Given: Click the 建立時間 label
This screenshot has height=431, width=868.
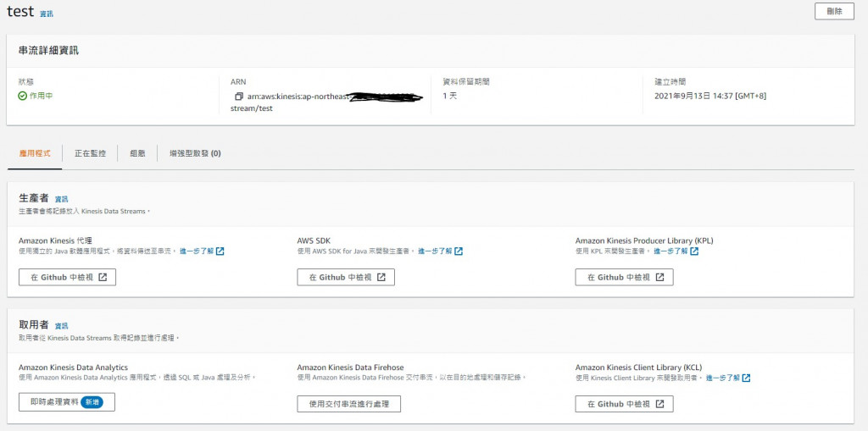Looking at the screenshot, I should point(670,82).
